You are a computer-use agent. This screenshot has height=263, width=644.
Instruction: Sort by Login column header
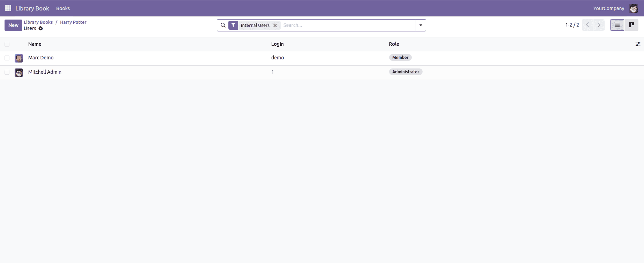278,44
